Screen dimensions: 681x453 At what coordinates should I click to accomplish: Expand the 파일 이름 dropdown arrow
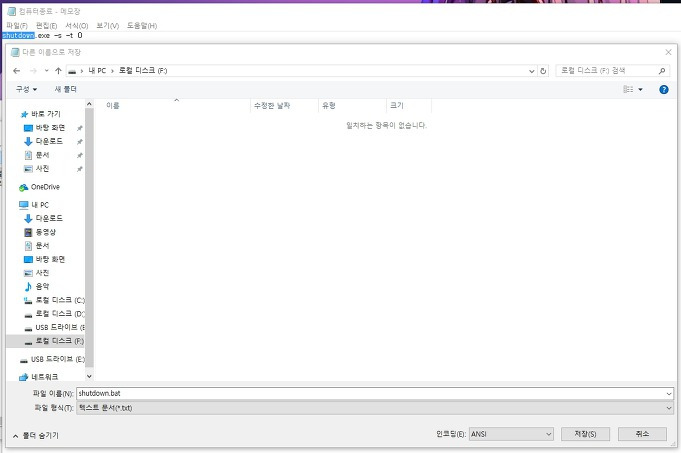pyautogui.click(x=669, y=394)
